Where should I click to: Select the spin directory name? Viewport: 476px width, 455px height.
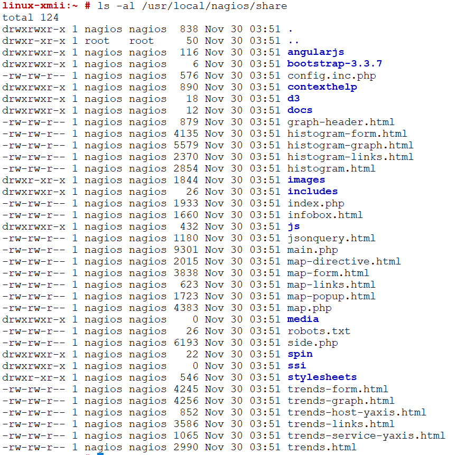[300, 355]
